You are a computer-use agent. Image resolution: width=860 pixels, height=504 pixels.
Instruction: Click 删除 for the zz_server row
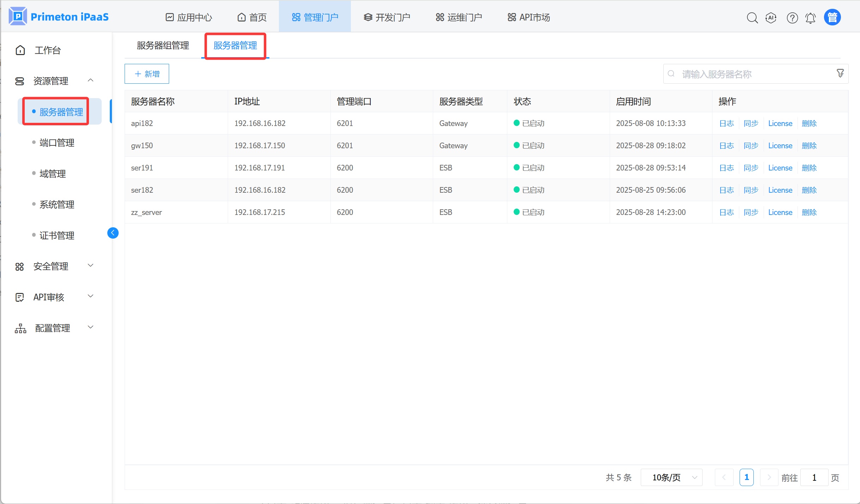click(809, 212)
